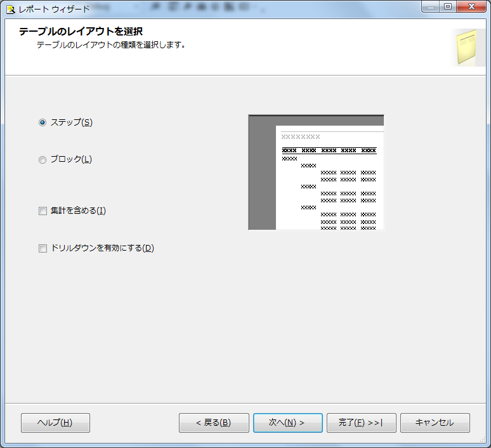Proceed with 次へ(N) > button

pos(288,423)
